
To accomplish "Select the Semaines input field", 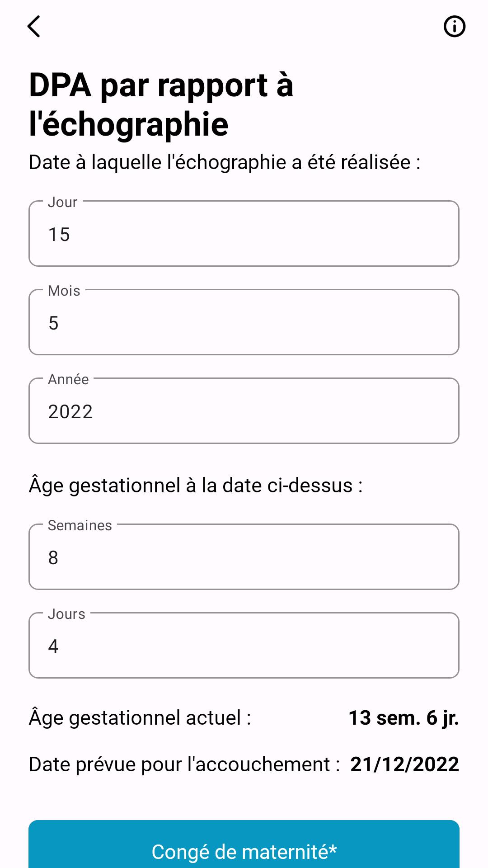I will click(244, 557).
